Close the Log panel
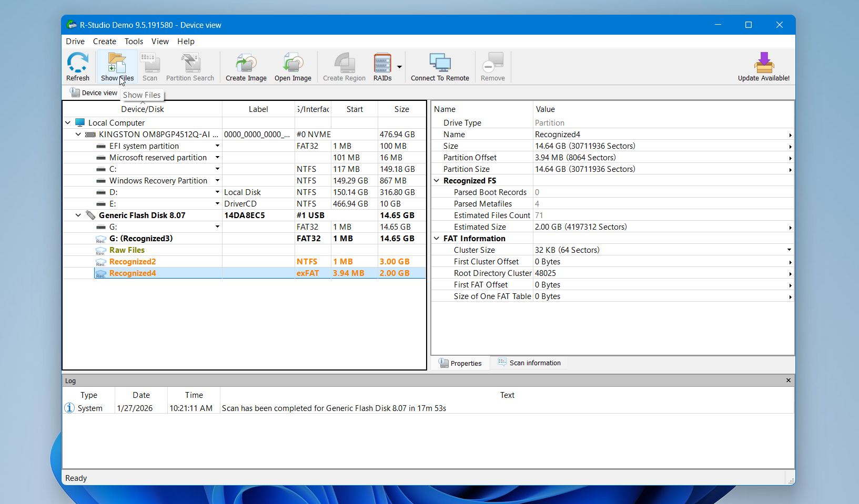 pyautogui.click(x=788, y=380)
